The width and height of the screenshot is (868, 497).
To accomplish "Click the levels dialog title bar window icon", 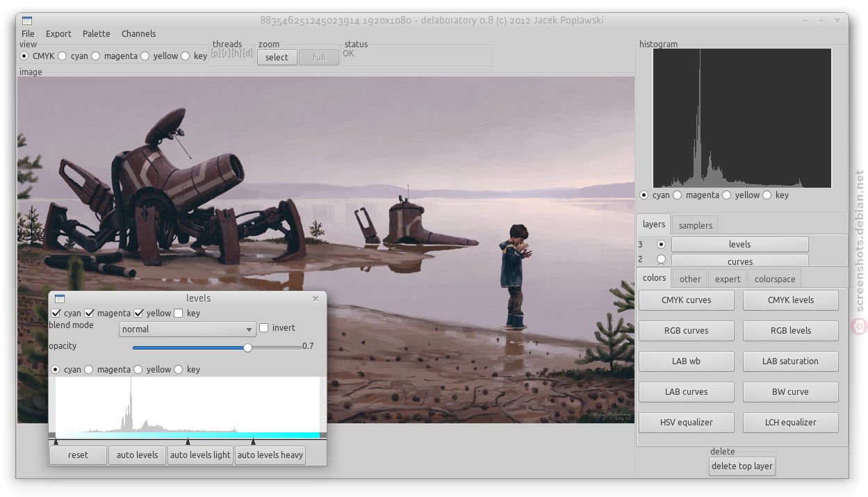I will (59, 298).
